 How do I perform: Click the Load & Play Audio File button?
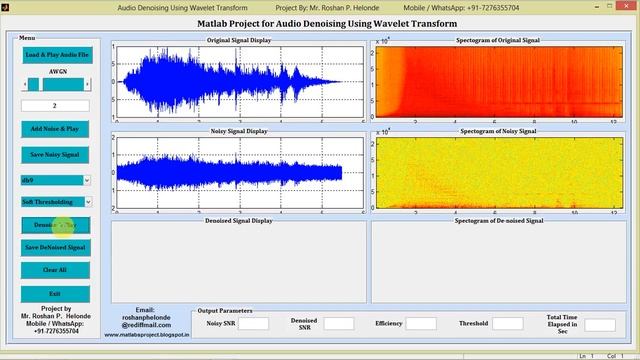coord(58,55)
